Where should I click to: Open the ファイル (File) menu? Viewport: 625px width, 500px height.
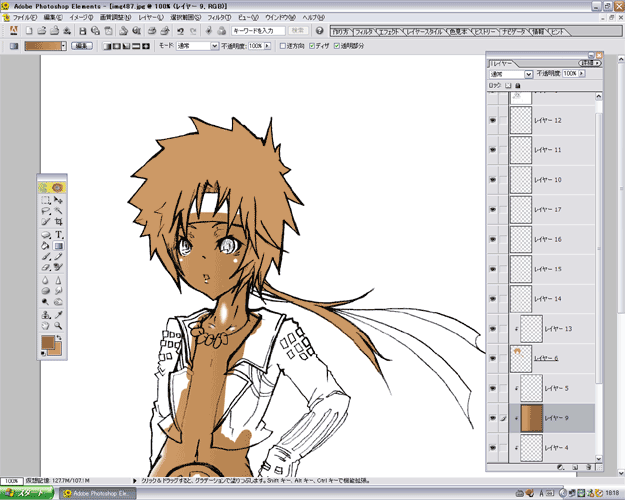[25, 18]
